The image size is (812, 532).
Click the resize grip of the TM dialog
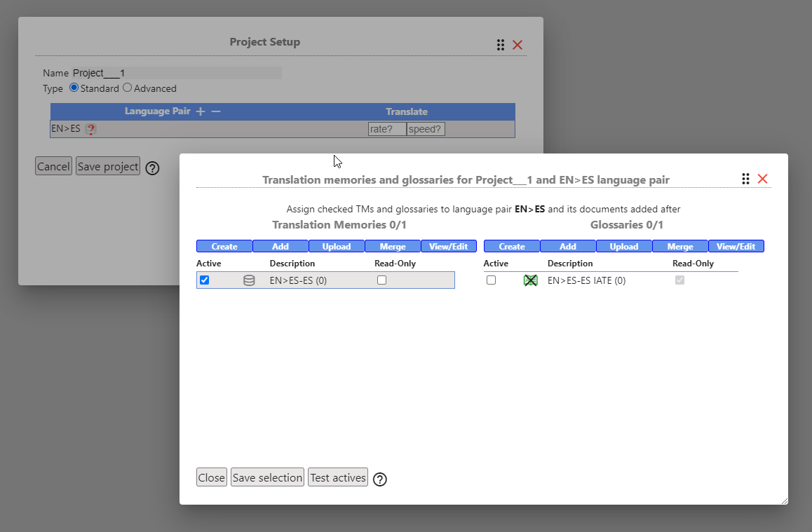tap(784, 500)
